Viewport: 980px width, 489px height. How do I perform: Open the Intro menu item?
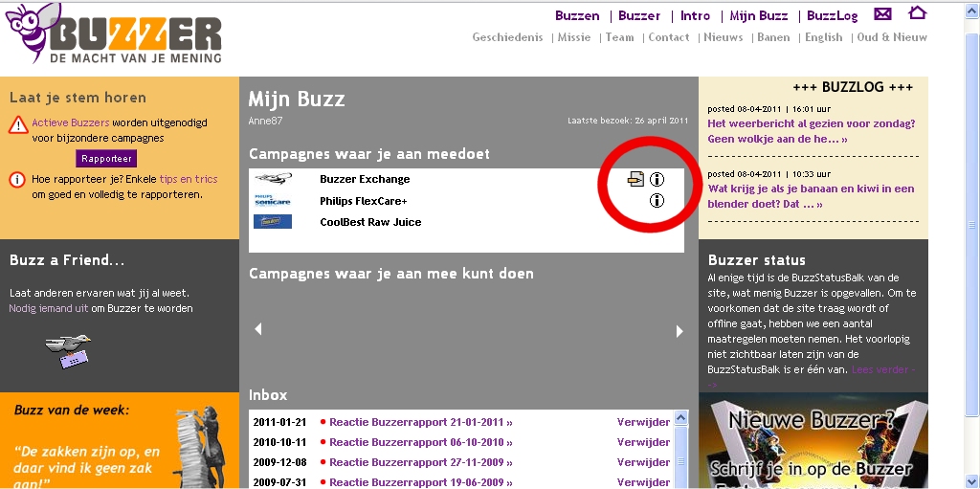click(695, 15)
